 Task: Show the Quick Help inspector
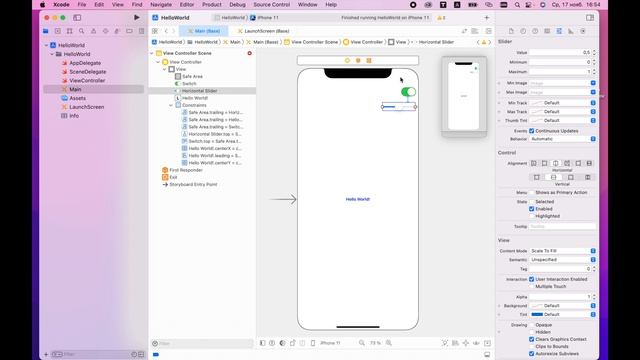pyautogui.click(x=535, y=31)
